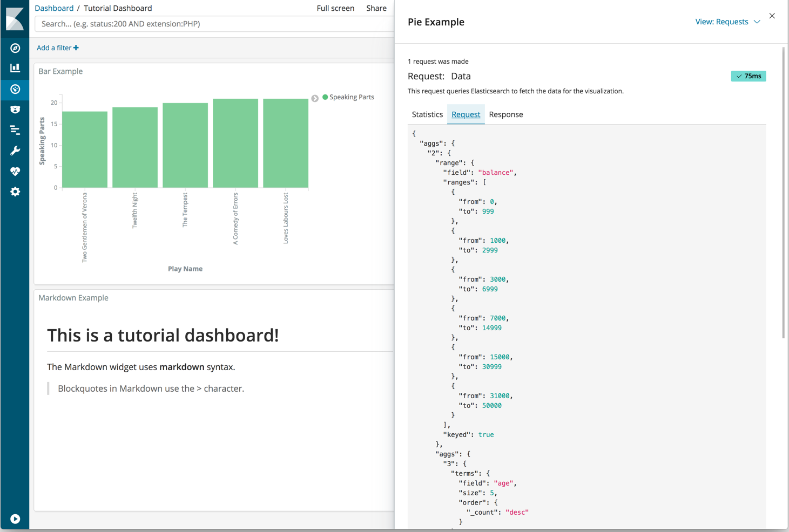The height and width of the screenshot is (532, 789).
Task: Toggle the Bar Example legend visibility
Action: click(315, 98)
